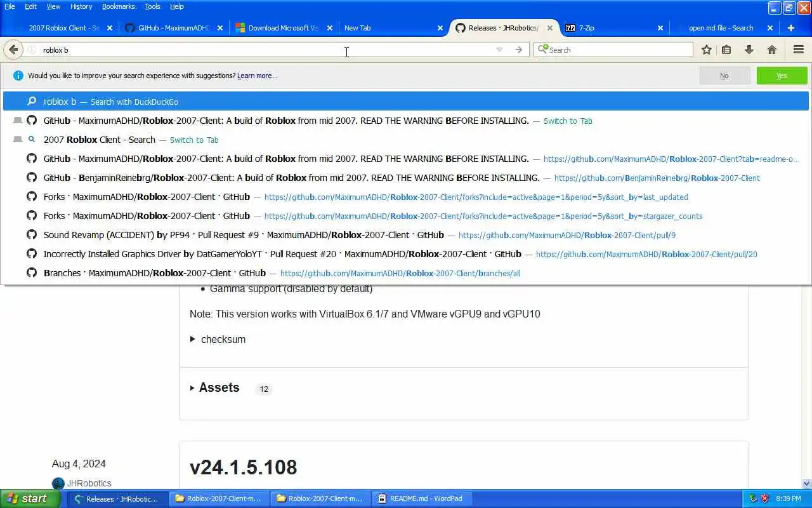
Task: Choose Incorrectly Installed Graphics Driver Pull Request #20
Action: coord(406,254)
